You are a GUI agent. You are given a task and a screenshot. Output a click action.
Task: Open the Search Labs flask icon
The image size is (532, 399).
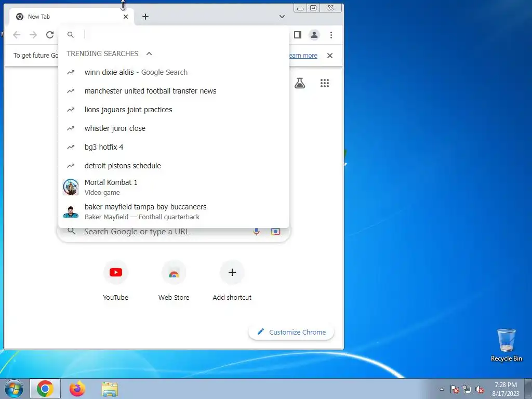pyautogui.click(x=300, y=83)
